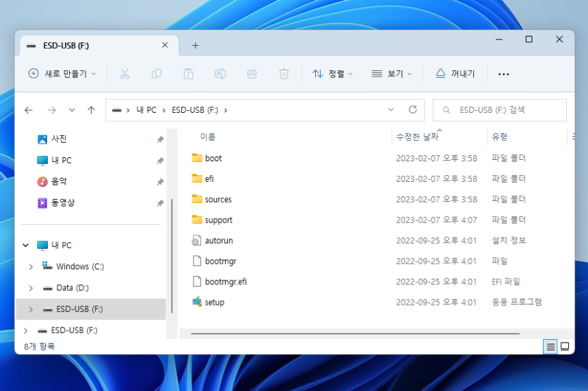This screenshot has width=588, height=391.
Task: Switch to details view icon in status bar
Action: (x=550, y=347)
